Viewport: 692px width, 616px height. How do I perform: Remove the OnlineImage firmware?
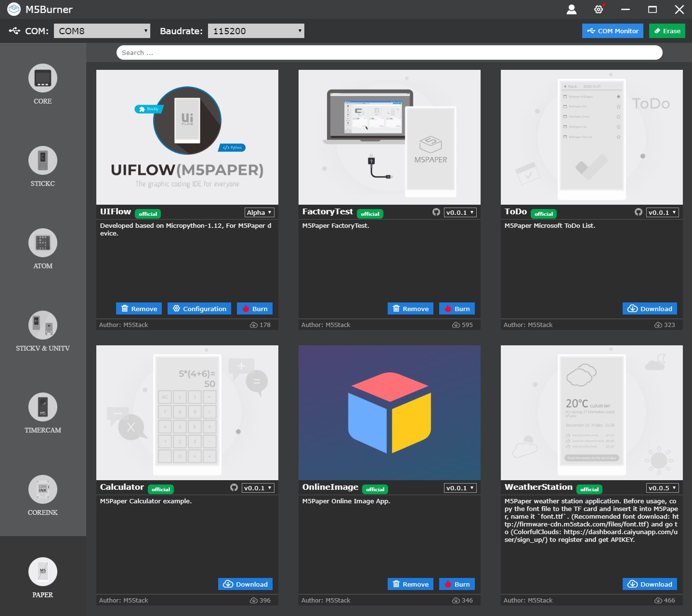click(410, 584)
